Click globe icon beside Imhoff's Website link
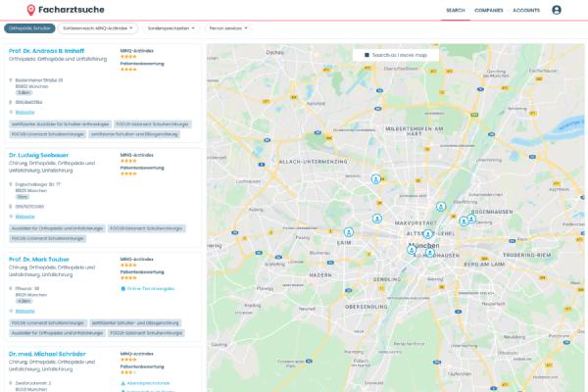Screen dimensions: 588x392 (x=11, y=112)
